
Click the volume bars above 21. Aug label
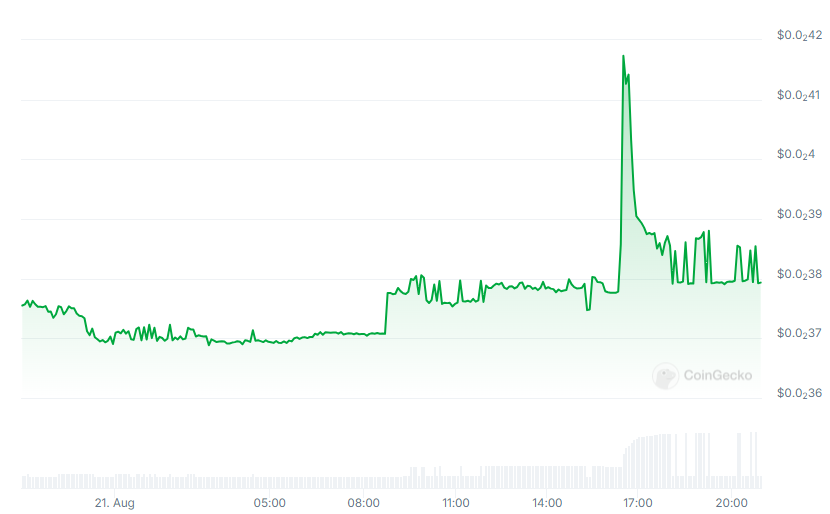(114, 481)
